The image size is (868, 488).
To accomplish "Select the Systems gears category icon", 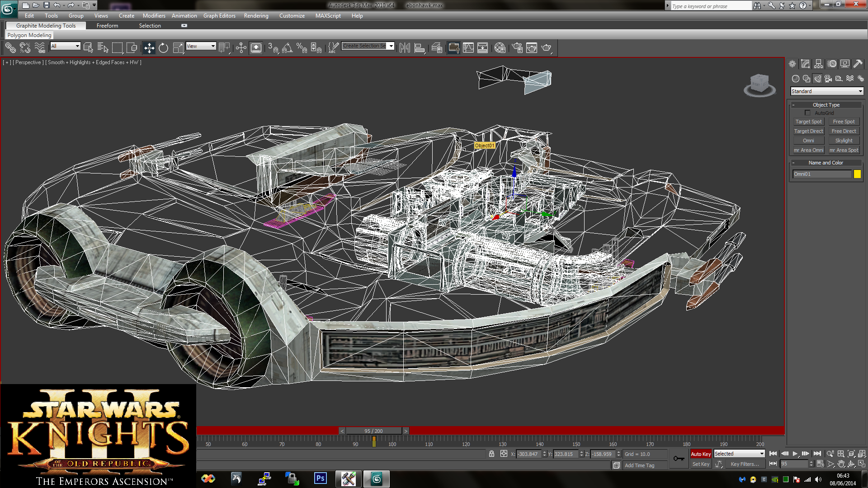I will coord(861,79).
